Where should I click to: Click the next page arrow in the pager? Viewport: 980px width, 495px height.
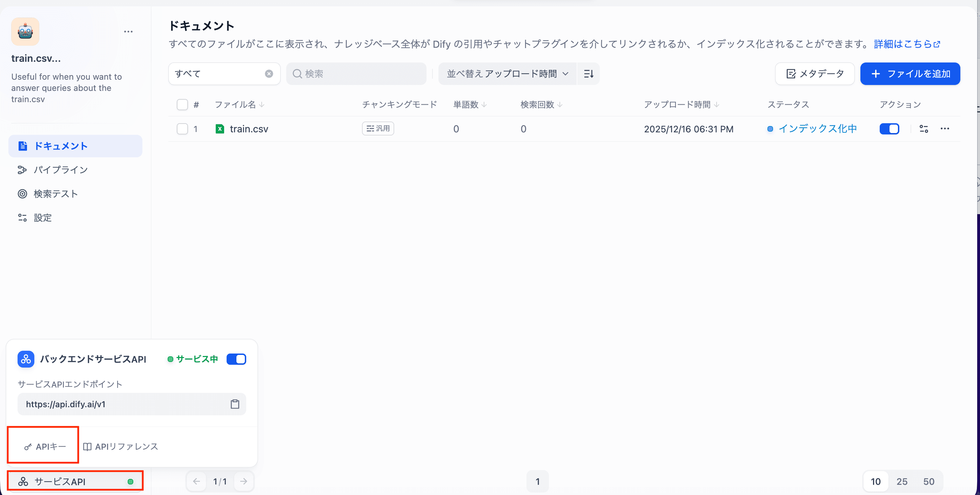click(243, 481)
